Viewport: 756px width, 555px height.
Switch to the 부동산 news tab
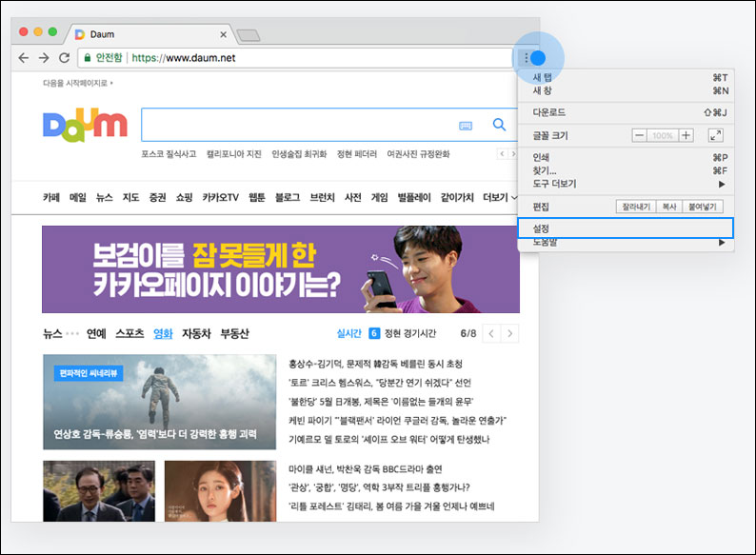(x=234, y=333)
